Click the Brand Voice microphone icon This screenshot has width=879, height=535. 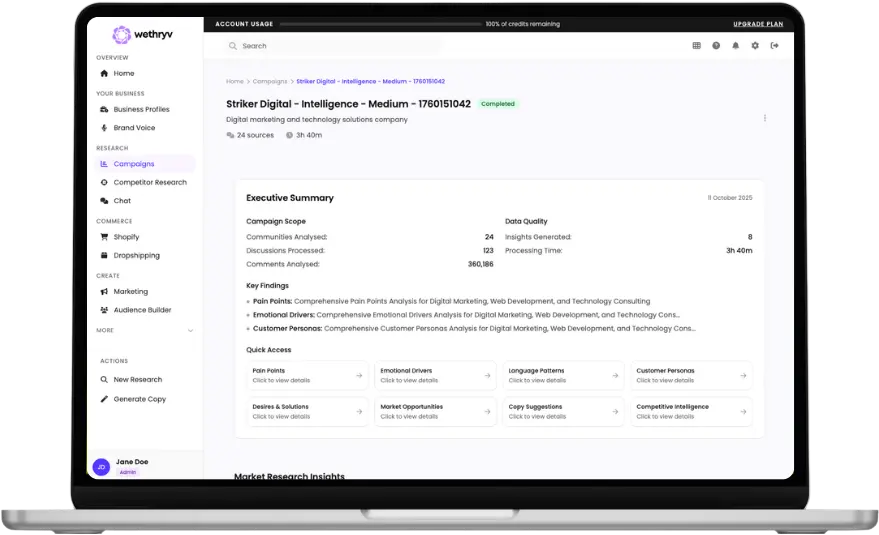tap(104, 128)
